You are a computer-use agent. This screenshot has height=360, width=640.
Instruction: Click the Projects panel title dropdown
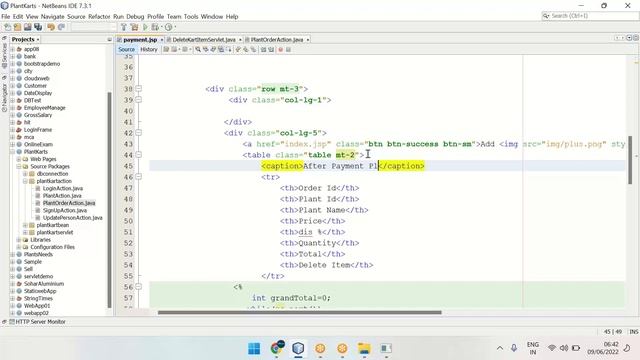(38, 40)
